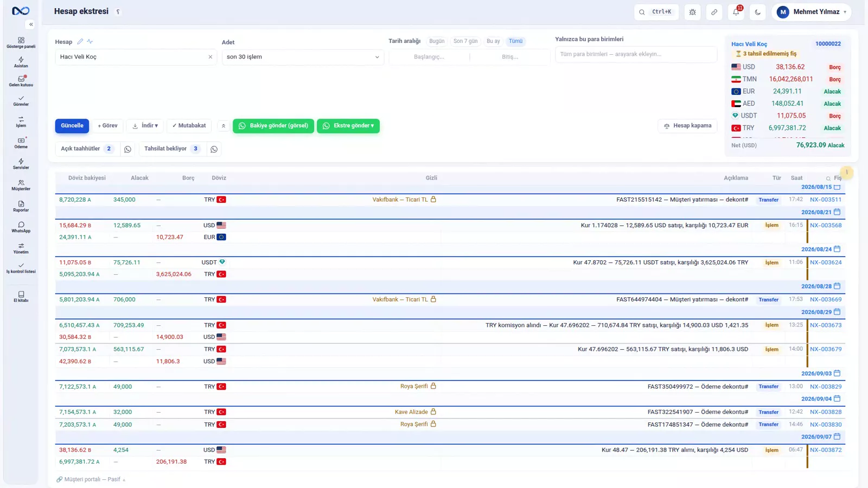Open El kitabı in sidebar
Image resolution: width=868 pixels, height=488 pixels.
pos(21,297)
